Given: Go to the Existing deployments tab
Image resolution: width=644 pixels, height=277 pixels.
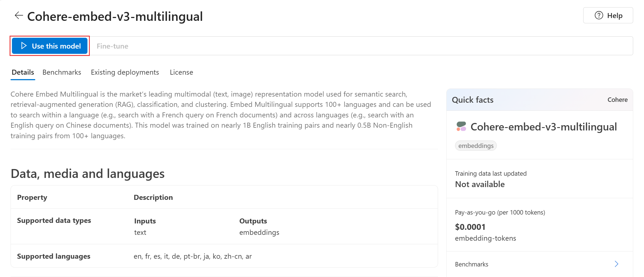Looking at the screenshot, I should [125, 72].
